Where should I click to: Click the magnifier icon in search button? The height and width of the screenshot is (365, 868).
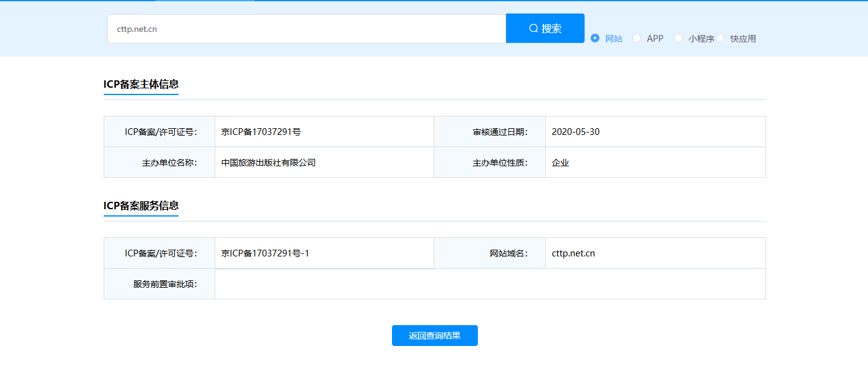[534, 28]
